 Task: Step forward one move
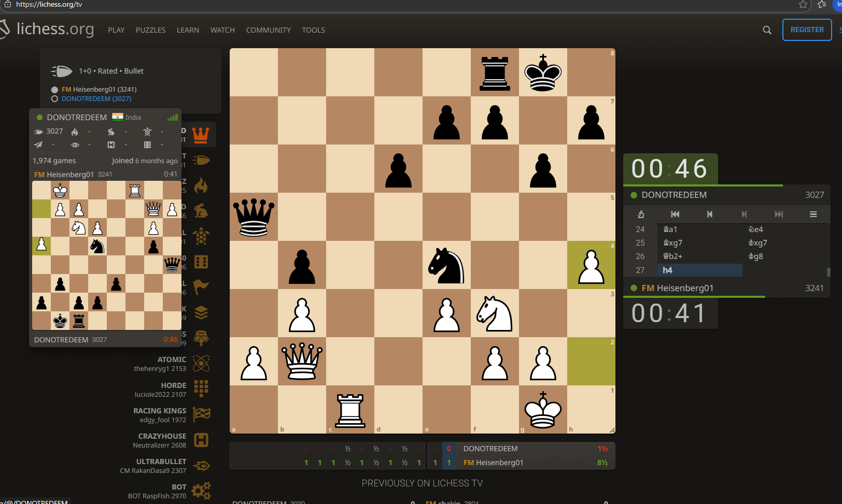coord(744,214)
